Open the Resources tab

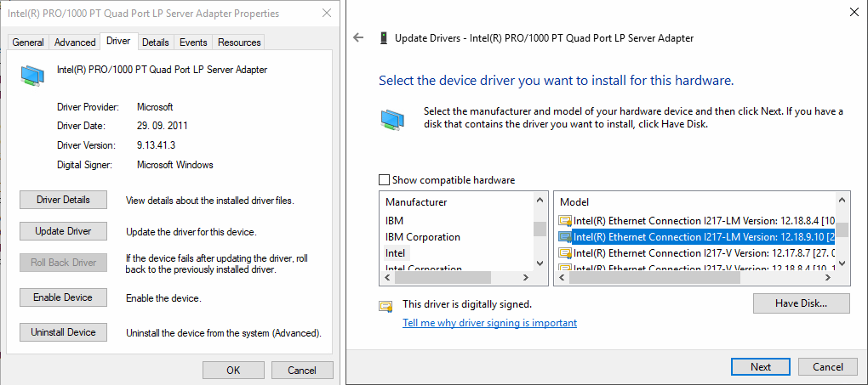point(239,42)
